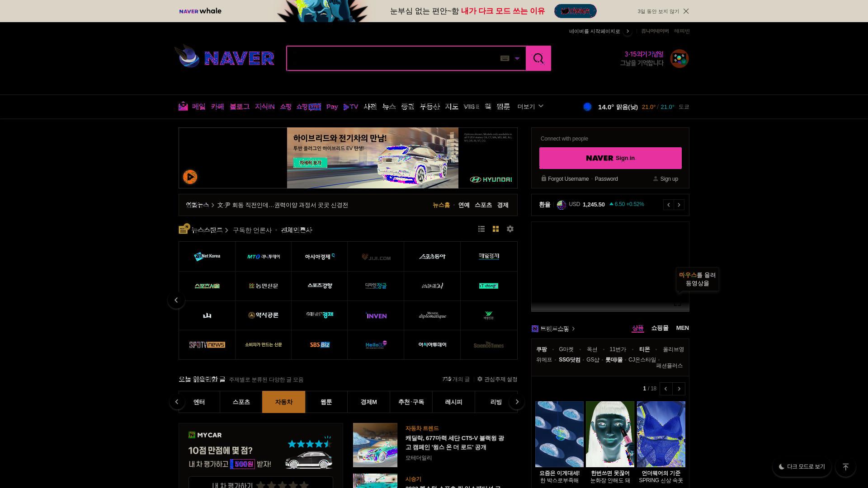The width and height of the screenshot is (868, 488).
Task: Select the 스포츠 topic tab
Action: (241, 402)
